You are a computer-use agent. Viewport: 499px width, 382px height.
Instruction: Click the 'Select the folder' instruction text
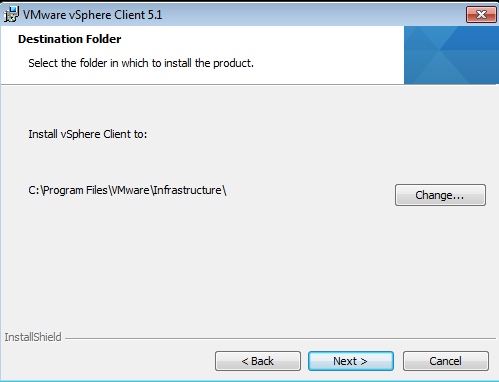click(141, 63)
